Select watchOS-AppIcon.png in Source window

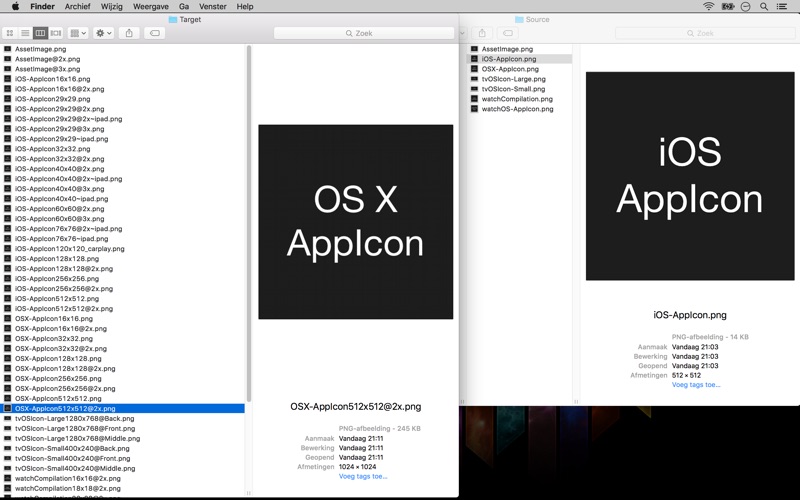(519, 109)
